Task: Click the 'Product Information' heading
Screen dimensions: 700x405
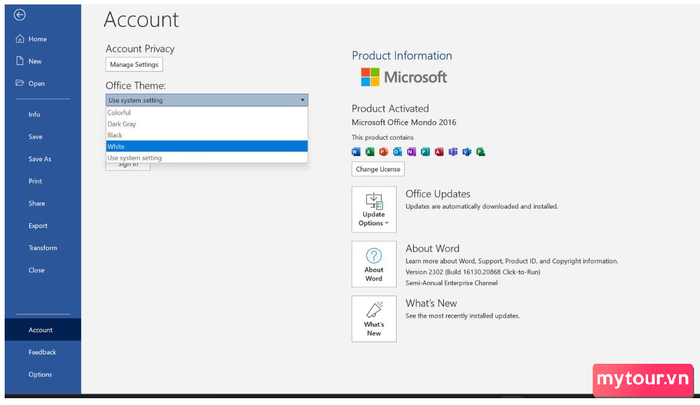Action: point(402,56)
